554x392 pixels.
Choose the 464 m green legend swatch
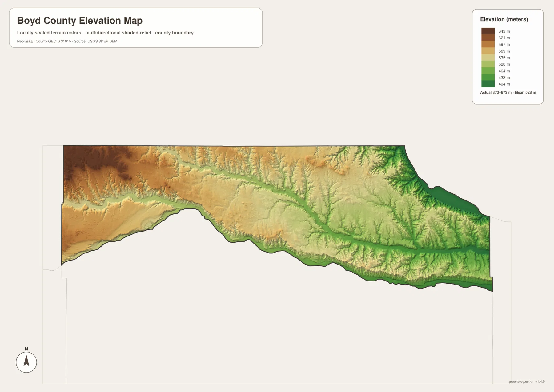pos(488,71)
